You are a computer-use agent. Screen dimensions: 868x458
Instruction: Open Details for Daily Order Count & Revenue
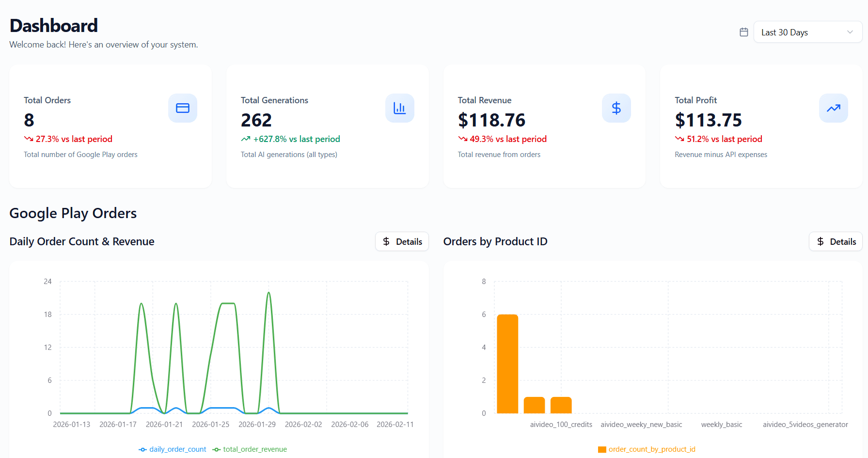pyautogui.click(x=402, y=241)
